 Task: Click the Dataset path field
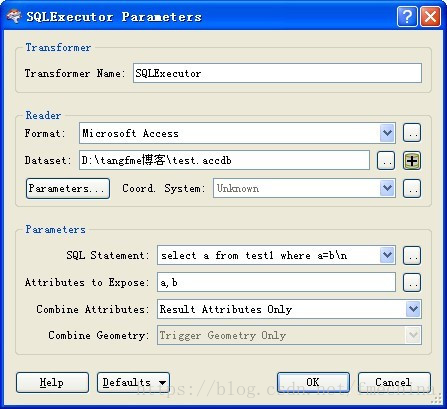(x=224, y=160)
